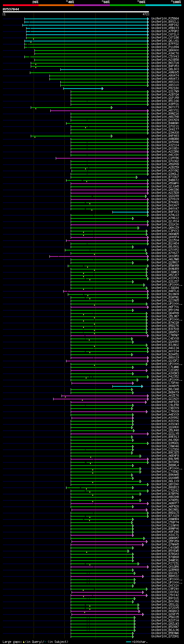
Task: Choose the UniRef100_A9U4T3 entry
Action: (x=165, y=79)
